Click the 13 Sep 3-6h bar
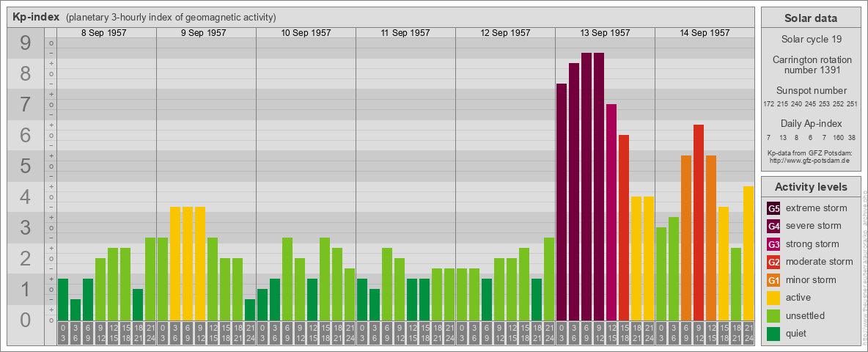868x352 pixels. (574, 191)
